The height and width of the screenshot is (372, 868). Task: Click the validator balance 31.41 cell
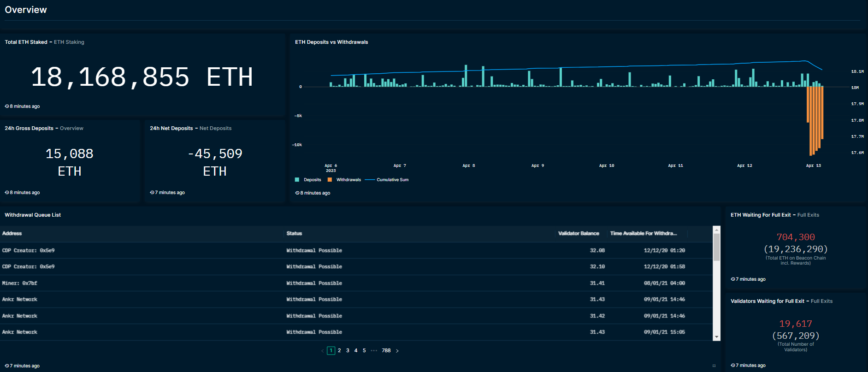pyautogui.click(x=597, y=283)
